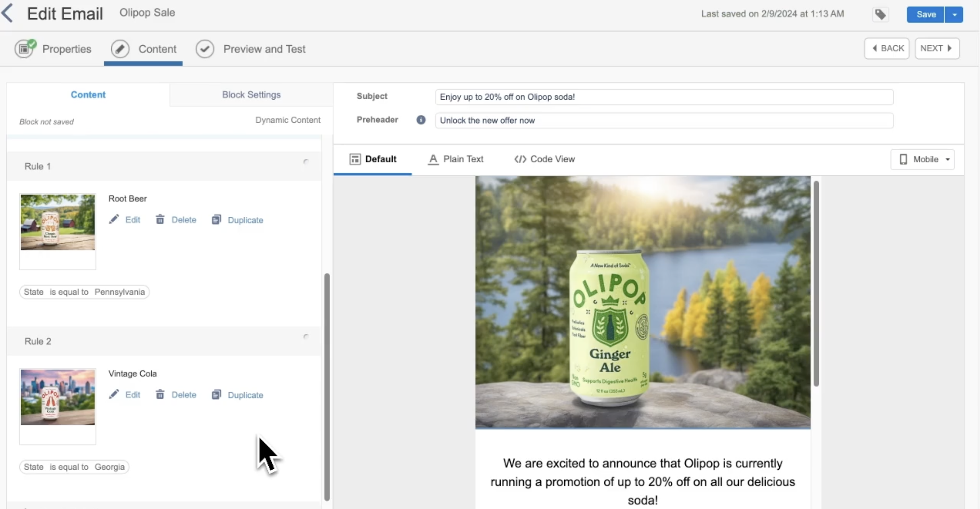
Task: Click the info icon next to Preheader
Action: click(420, 120)
